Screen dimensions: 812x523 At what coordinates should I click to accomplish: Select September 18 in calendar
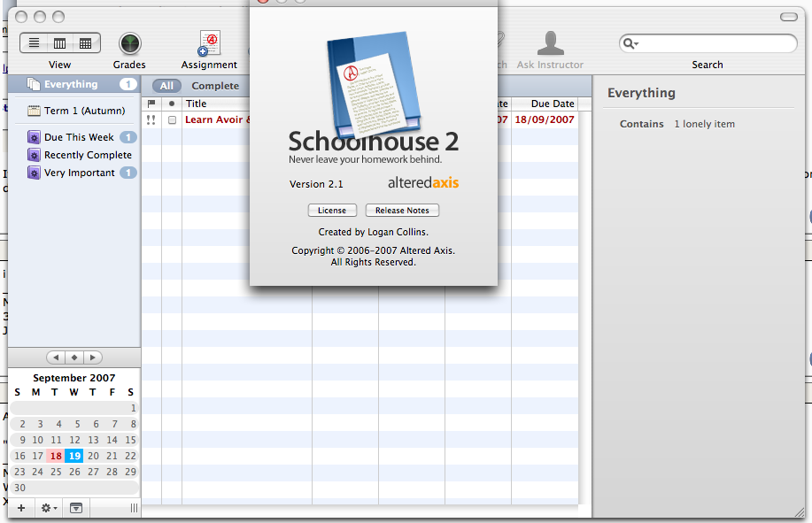click(x=56, y=456)
